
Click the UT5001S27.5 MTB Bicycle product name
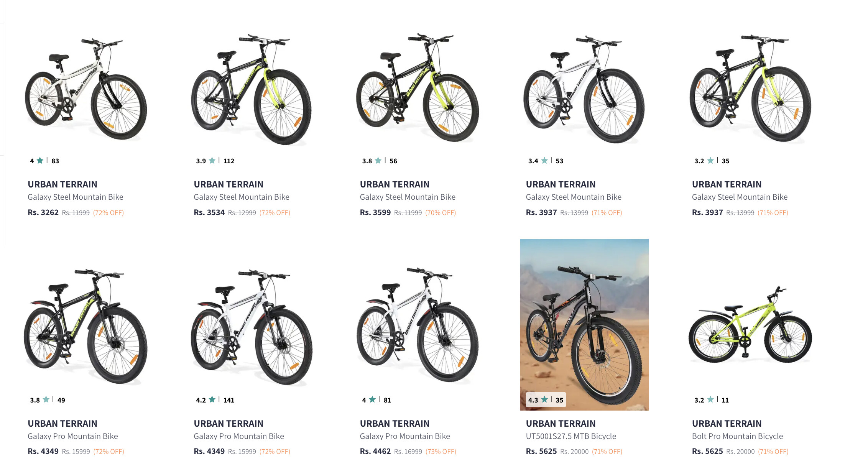[x=571, y=436]
